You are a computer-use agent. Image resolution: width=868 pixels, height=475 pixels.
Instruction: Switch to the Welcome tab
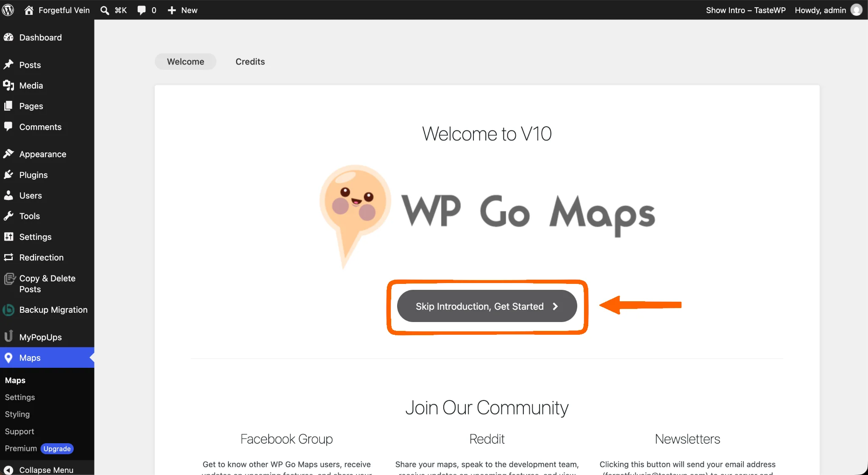click(x=186, y=61)
